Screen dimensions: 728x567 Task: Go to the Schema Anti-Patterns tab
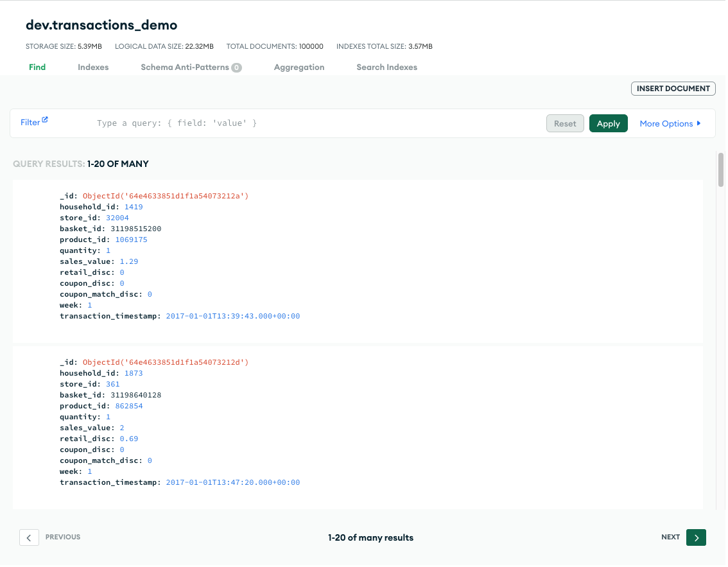tap(185, 67)
